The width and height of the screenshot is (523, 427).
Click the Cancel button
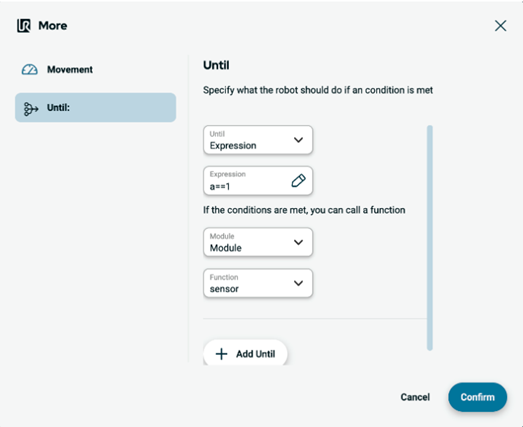pyautogui.click(x=415, y=397)
